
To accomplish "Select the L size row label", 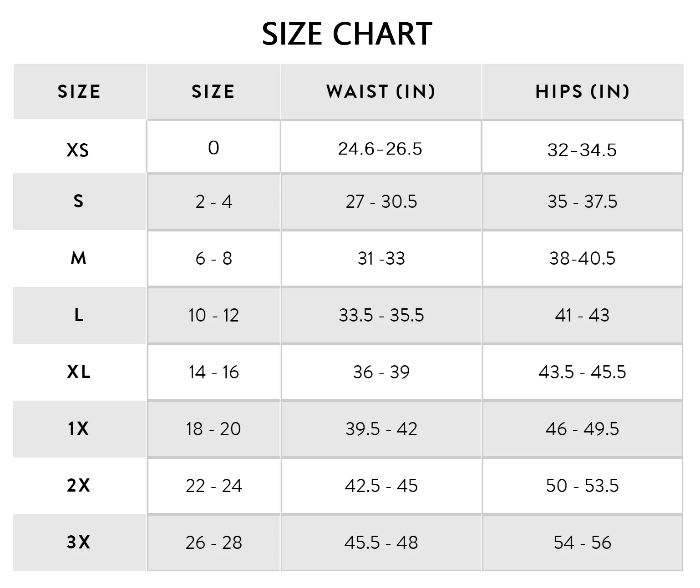I will (79, 315).
